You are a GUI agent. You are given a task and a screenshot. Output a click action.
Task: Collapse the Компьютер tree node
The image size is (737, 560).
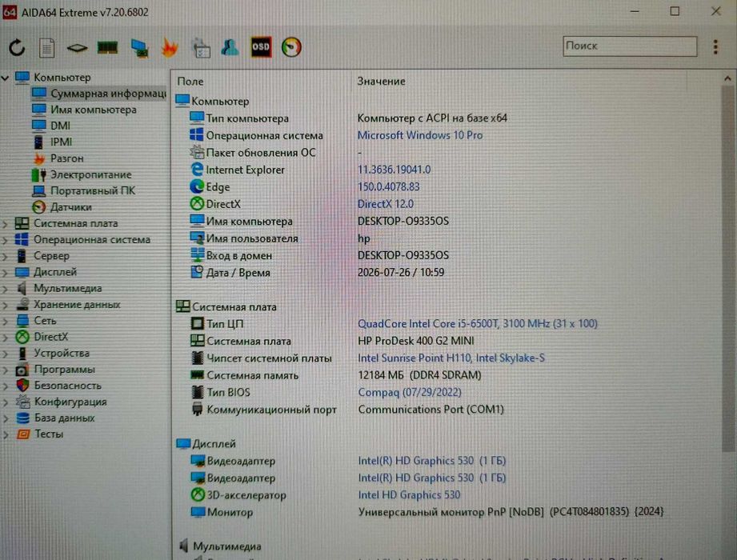coord(5,78)
